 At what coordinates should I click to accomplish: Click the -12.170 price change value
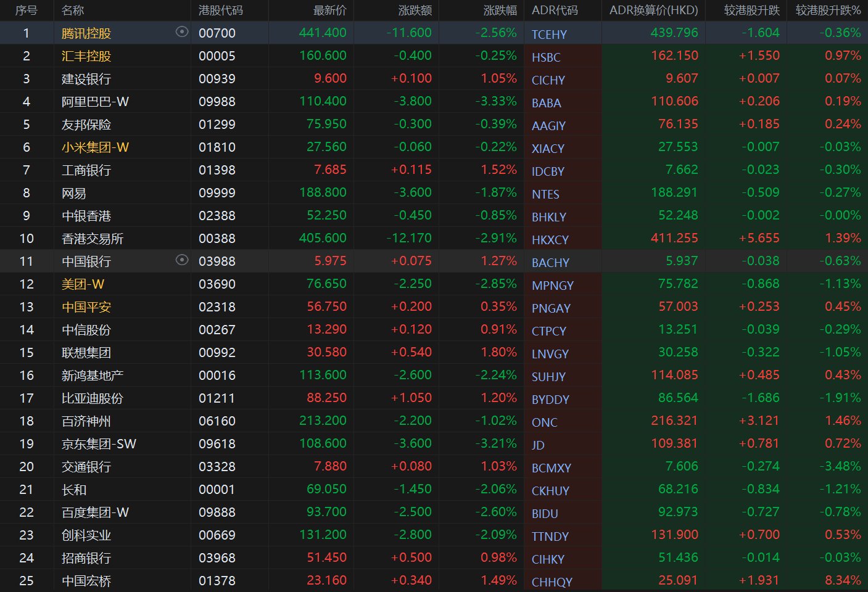tap(409, 238)
